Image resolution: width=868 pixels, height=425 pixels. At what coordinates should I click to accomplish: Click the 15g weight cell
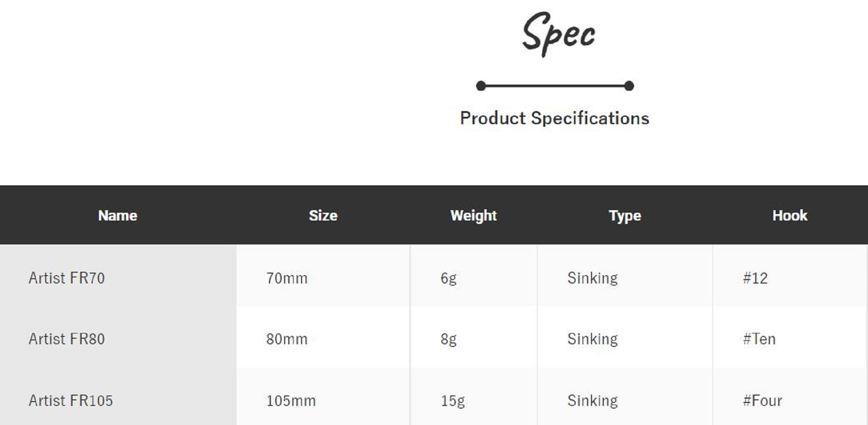[453, 400]
